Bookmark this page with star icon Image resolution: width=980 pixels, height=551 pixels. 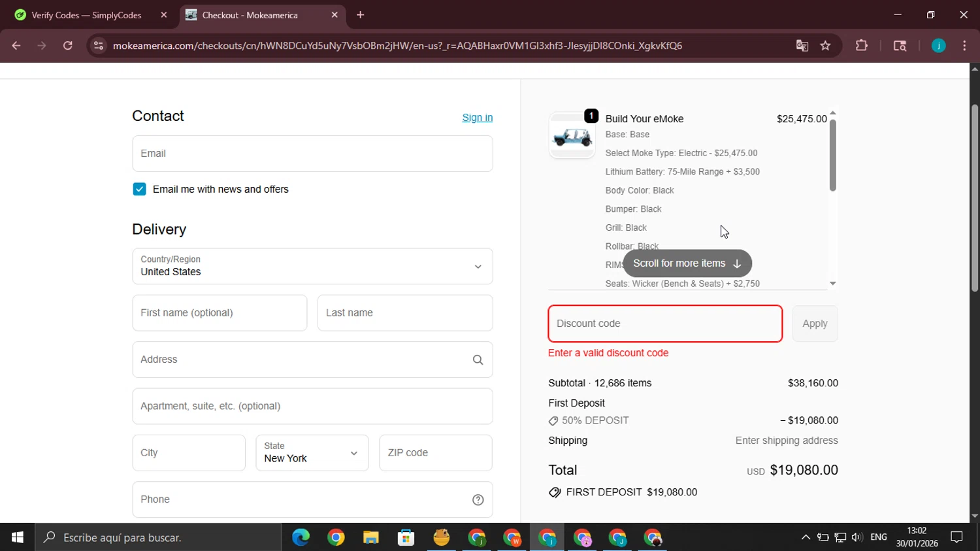[x=826, y=46]
